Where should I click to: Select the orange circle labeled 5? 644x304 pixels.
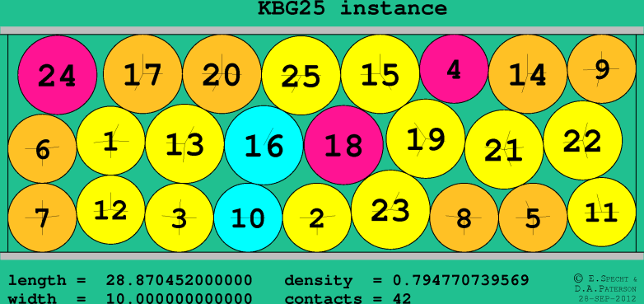(533, 217)
